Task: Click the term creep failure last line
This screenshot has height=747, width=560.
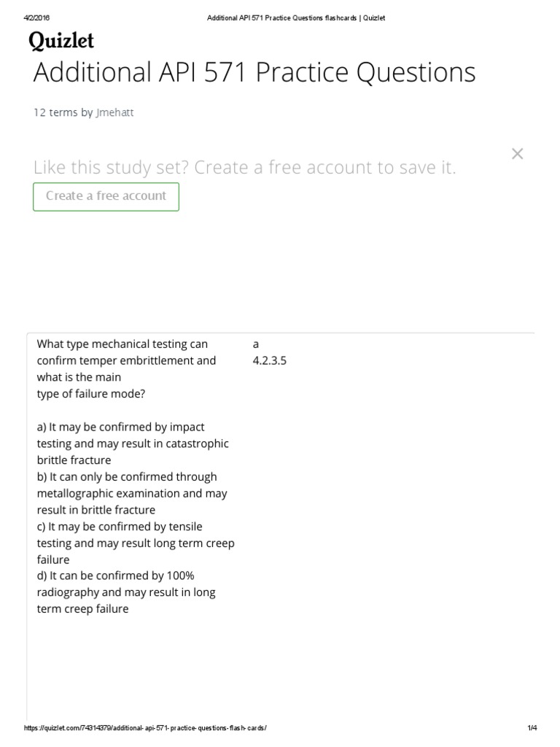Action: click(82, 609)
